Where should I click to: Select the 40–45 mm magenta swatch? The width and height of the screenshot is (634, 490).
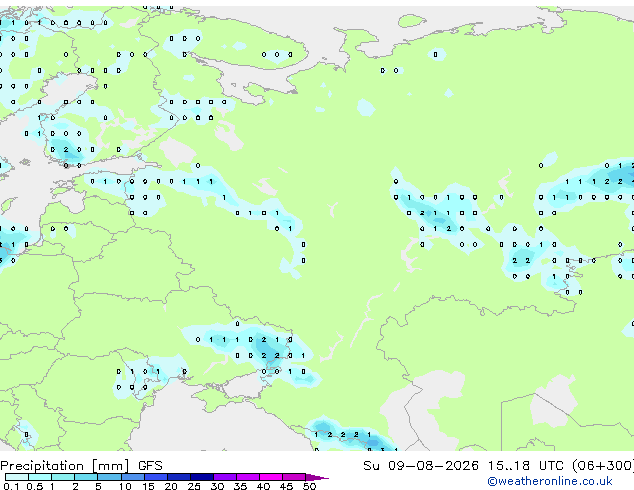(271, 477)
